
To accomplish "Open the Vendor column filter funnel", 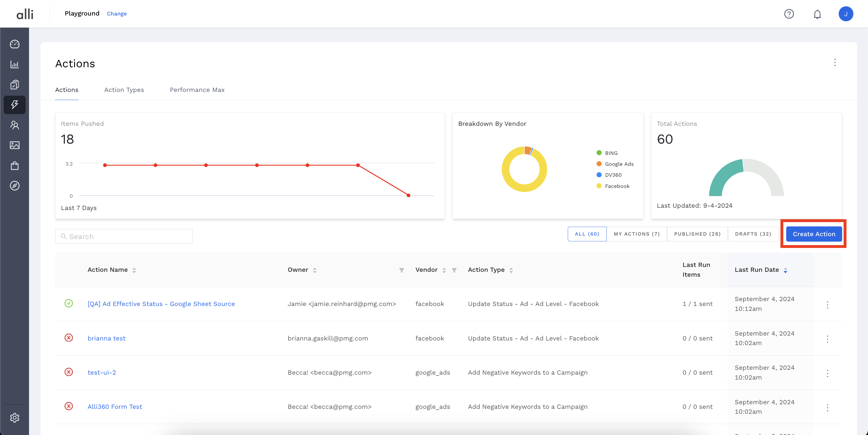I will coord(454,270).
